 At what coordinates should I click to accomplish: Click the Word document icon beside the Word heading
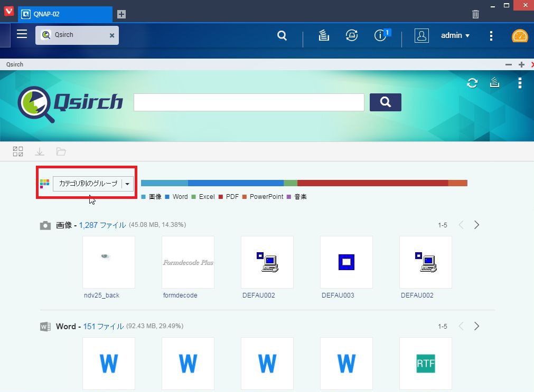pyautogui.click(x=45, y=327)
